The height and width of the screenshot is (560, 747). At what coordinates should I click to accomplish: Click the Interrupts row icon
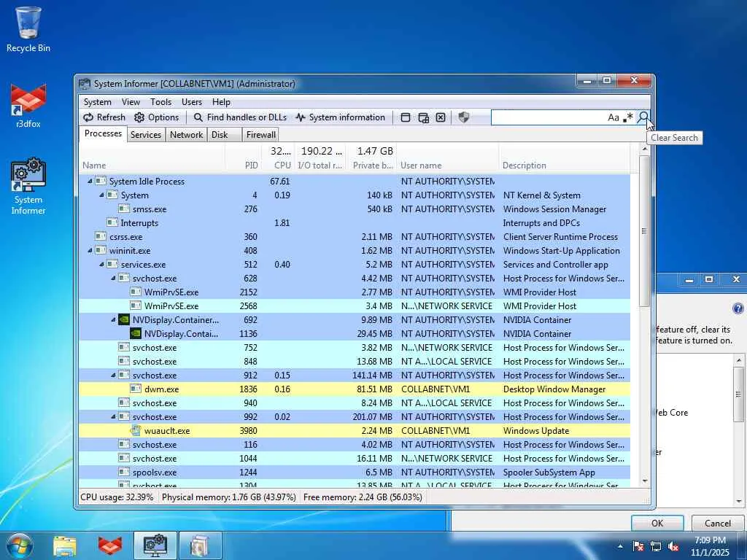click(112, 223)
